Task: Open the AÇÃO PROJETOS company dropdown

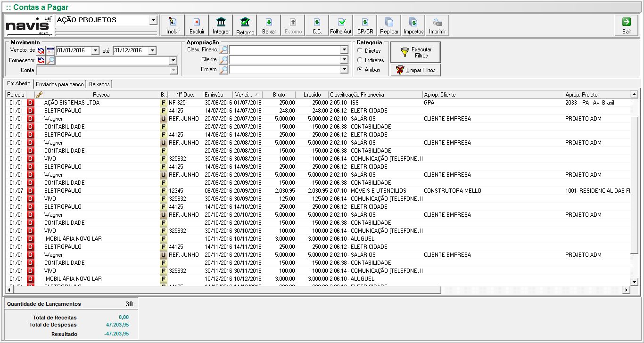Action: coord(153,20)
